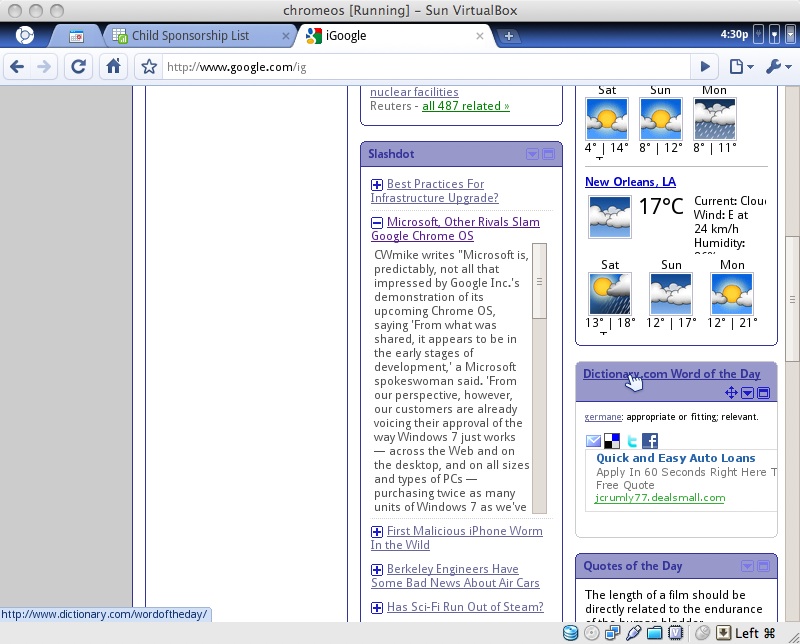The height and width of the screenshot is (644, 800).
Task: Click VirtualBox shared folders status icon
Action: pos(655,633)
